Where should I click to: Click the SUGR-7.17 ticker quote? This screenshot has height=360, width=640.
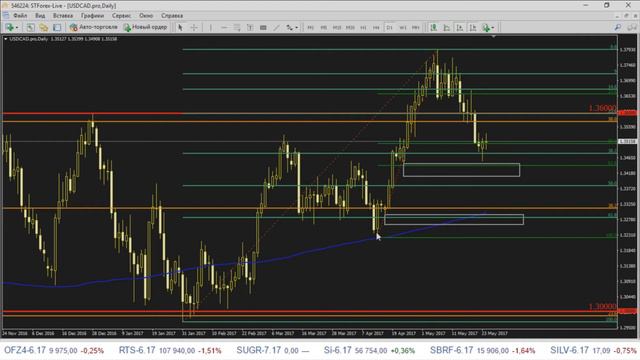point(273,350)
